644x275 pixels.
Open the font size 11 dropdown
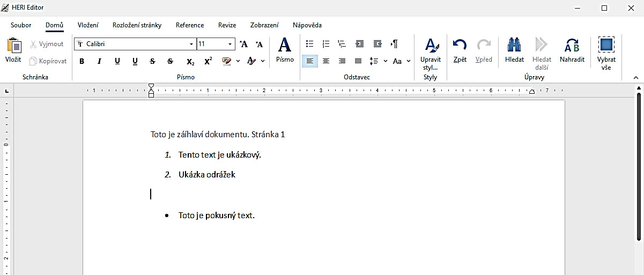230,44
